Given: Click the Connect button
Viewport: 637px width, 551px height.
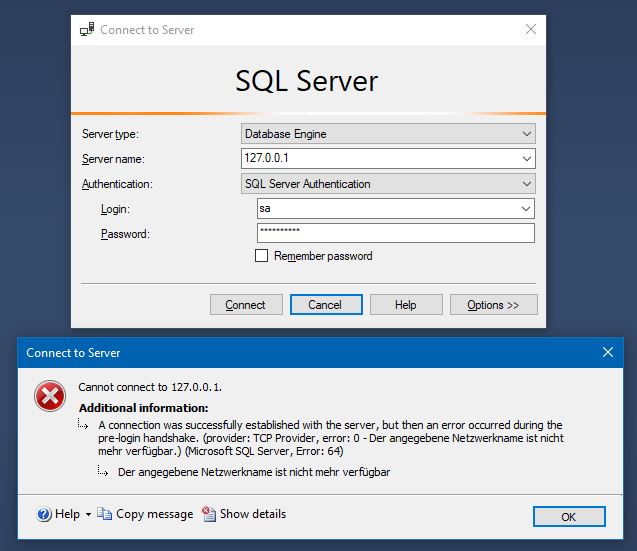Looking at the screenshot, I should [x=246, y=304].
